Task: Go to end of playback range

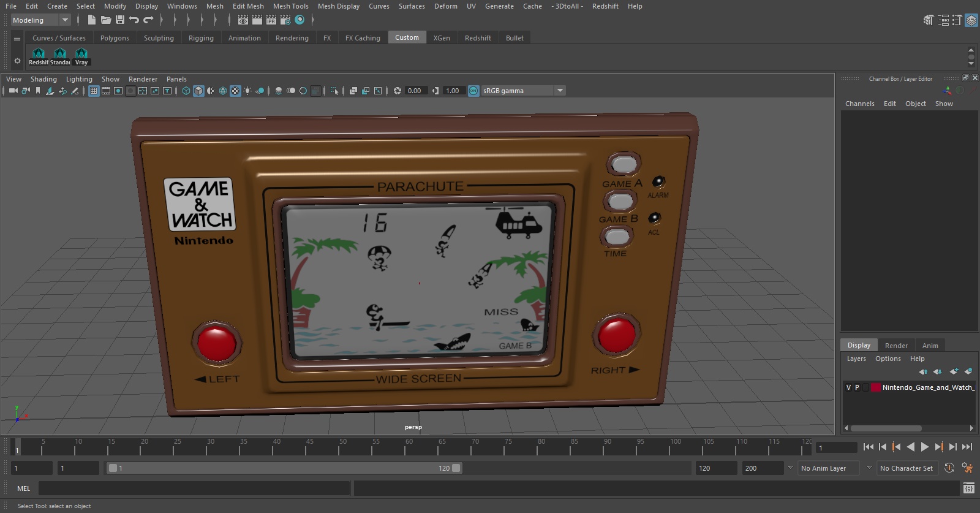Action: 967,447
